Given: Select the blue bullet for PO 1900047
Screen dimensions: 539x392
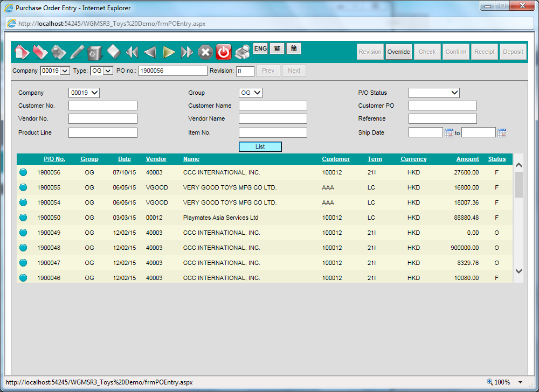Looking at the screenshot, I should pyautogui.click(x=23, y=263).
